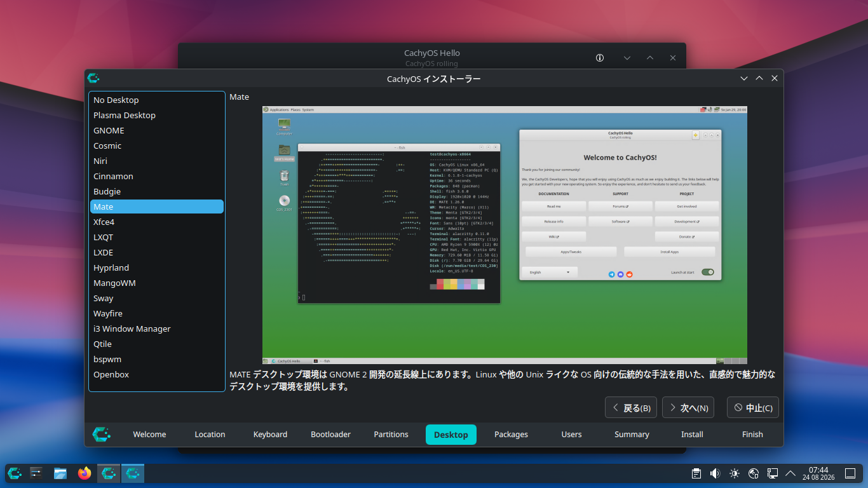868x488 pixels.
Task: Open the brightness tray icon
Action: pos(735,473)
